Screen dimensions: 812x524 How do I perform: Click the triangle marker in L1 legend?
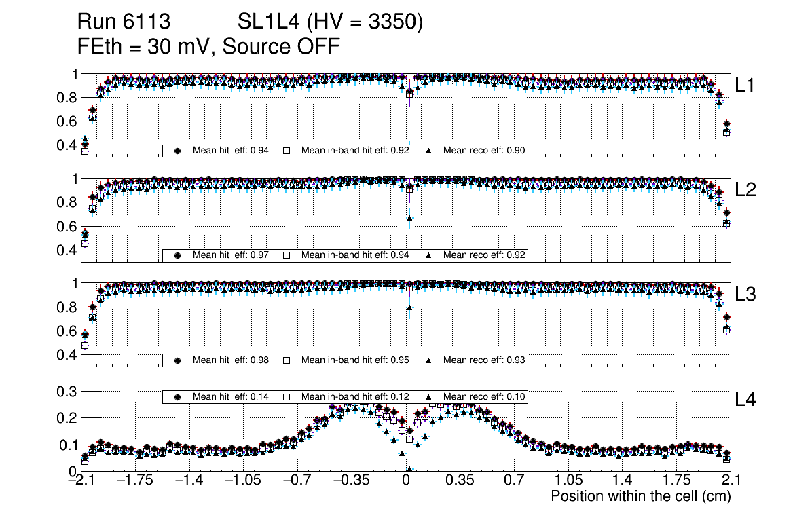429,151
